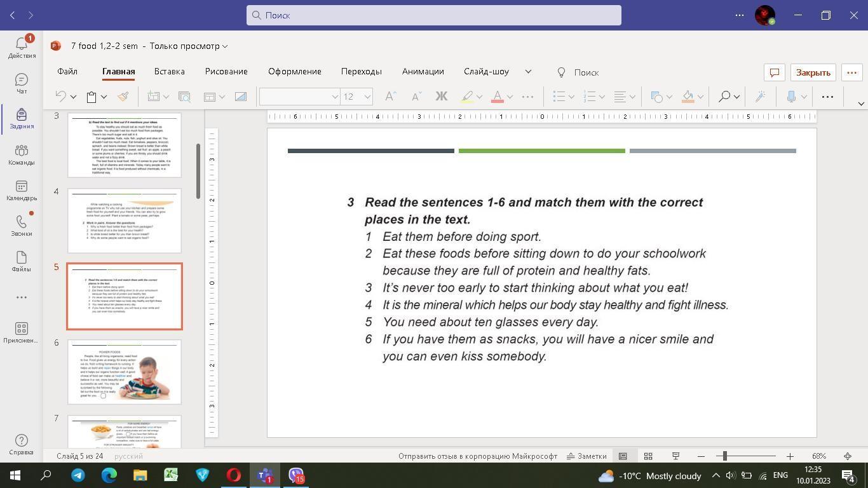Fit slide to window icon
Viewport: 868px width, 488px height.
(848, 456)
